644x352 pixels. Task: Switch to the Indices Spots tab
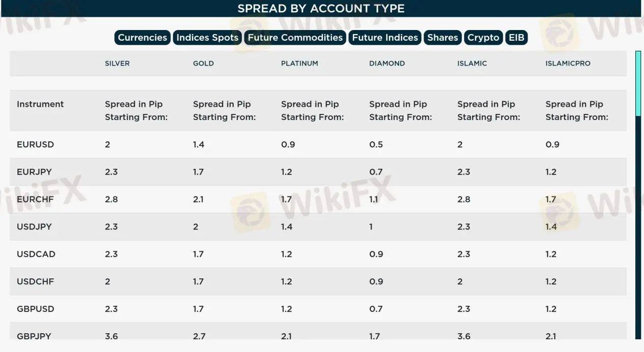click(207, 38)
